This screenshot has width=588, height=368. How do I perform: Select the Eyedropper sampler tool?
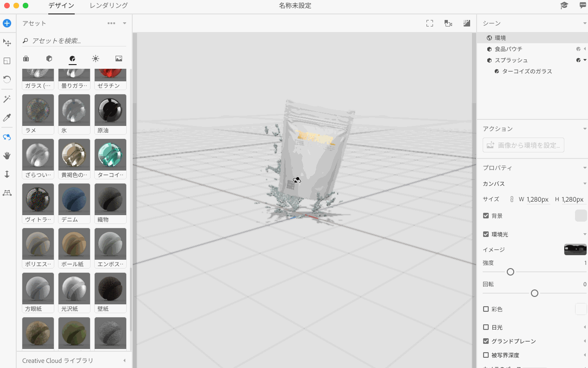pyautogui.click(x=7, y=118)
